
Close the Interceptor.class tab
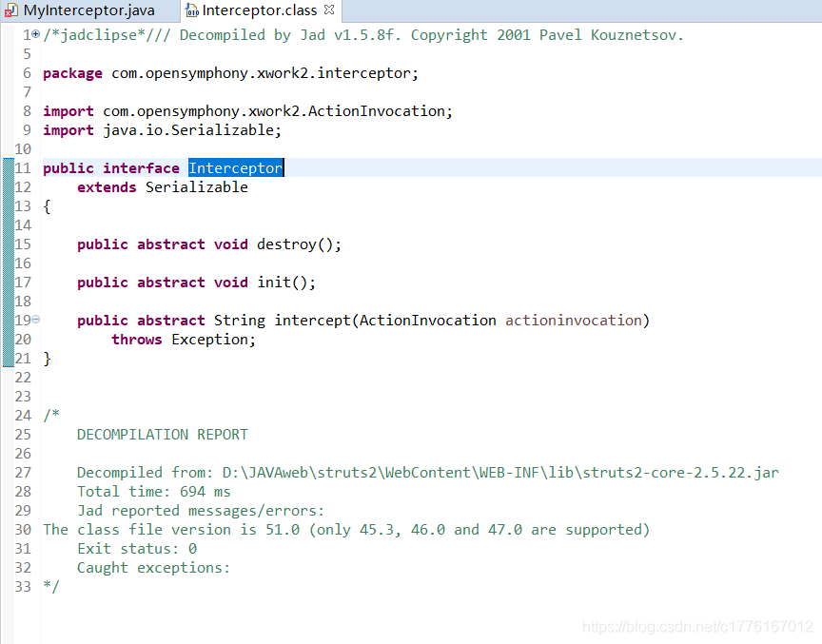[329, 10]
